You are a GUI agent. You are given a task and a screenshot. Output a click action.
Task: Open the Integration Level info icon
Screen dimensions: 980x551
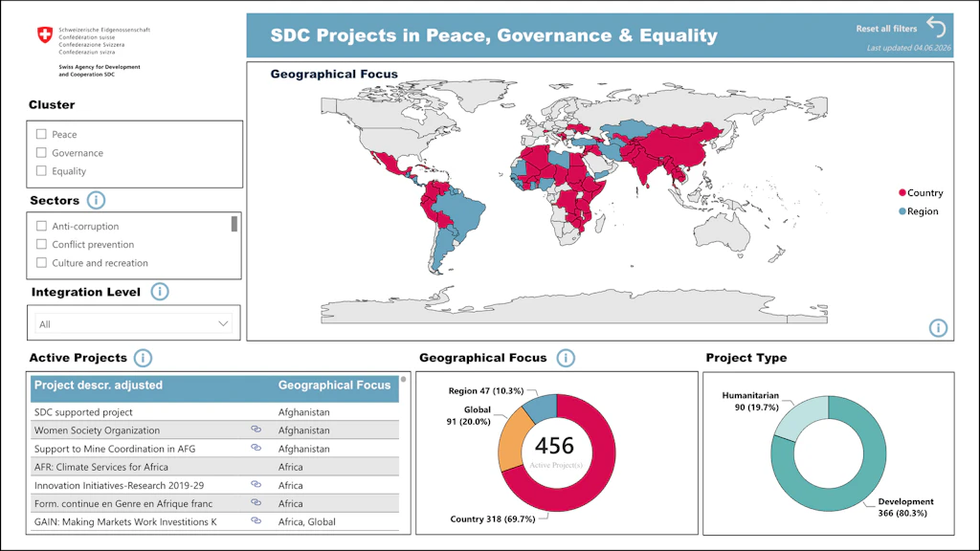pos(160,291)
